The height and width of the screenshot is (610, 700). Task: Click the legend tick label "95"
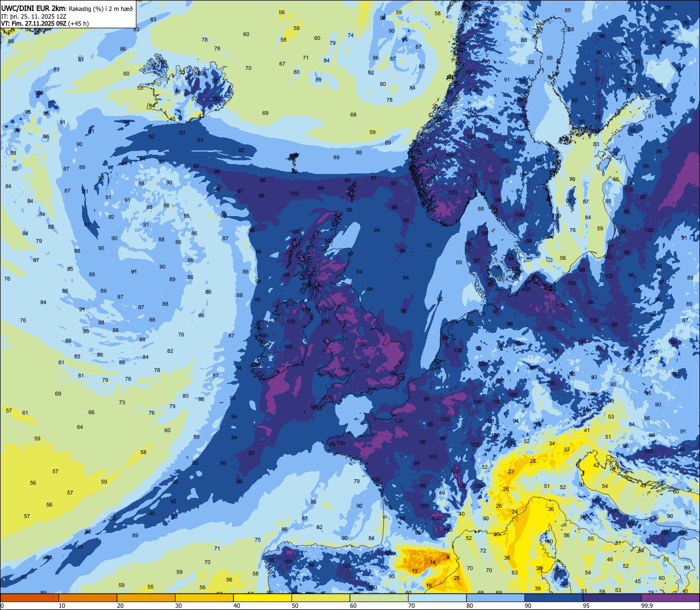586,606
